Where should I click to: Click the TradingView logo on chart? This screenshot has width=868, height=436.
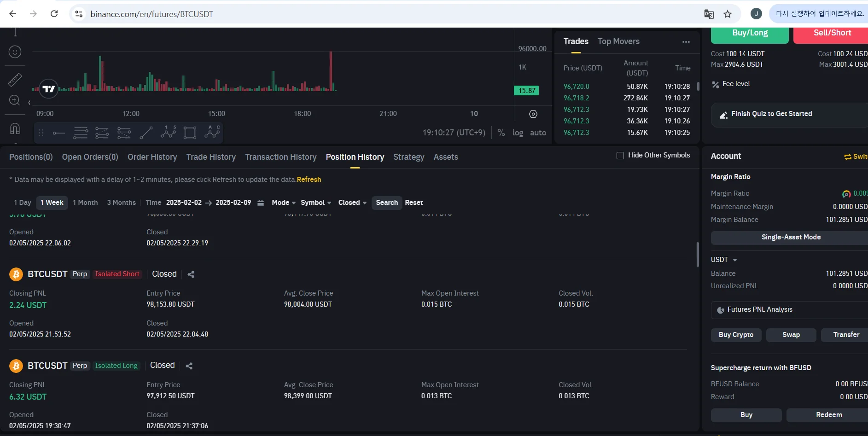tap(49, 89)
